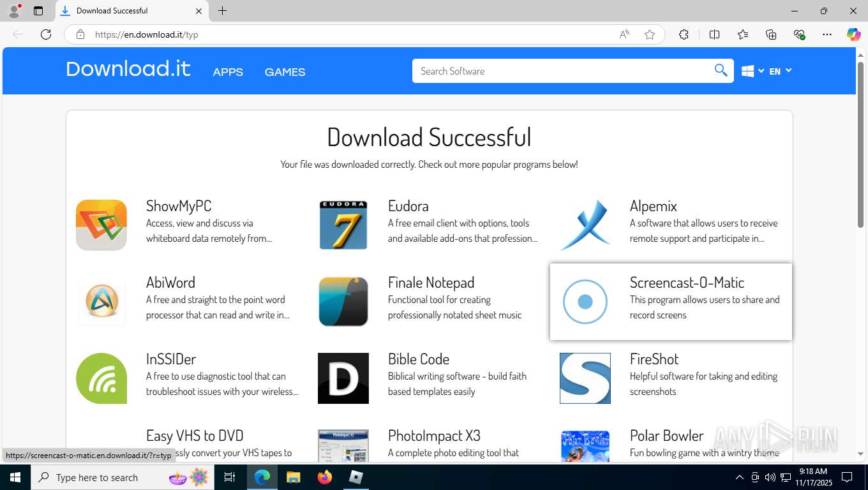Close the Download Successful tab
The height and width of the screenshot is (490, 868).
(x=198, y=11)
